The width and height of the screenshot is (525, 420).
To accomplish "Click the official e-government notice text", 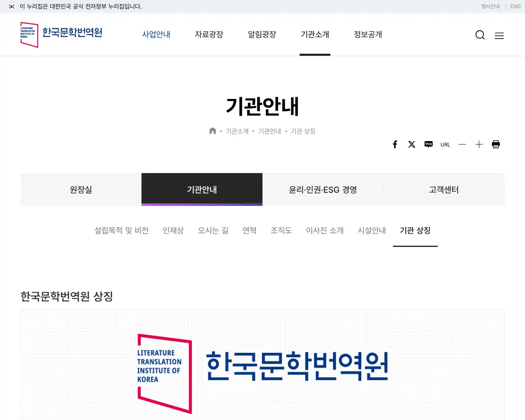I will [81, 7].
